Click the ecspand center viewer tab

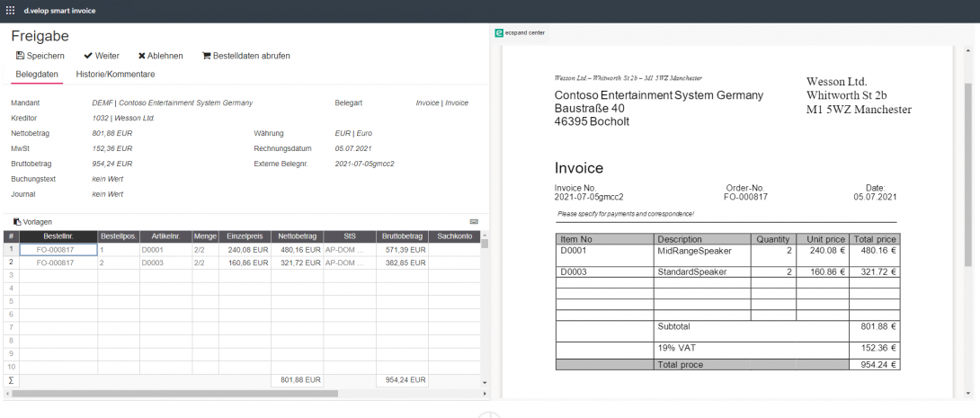[520, 33]
